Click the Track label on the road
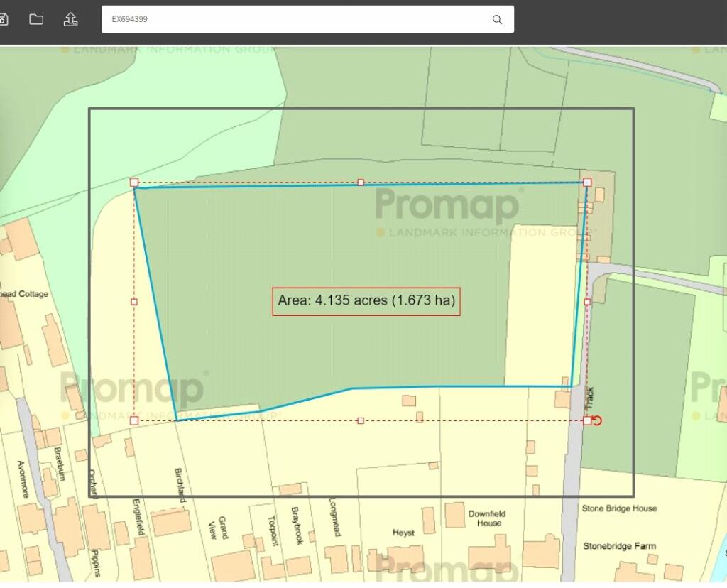The image size is (727, 588). [589, 398]
